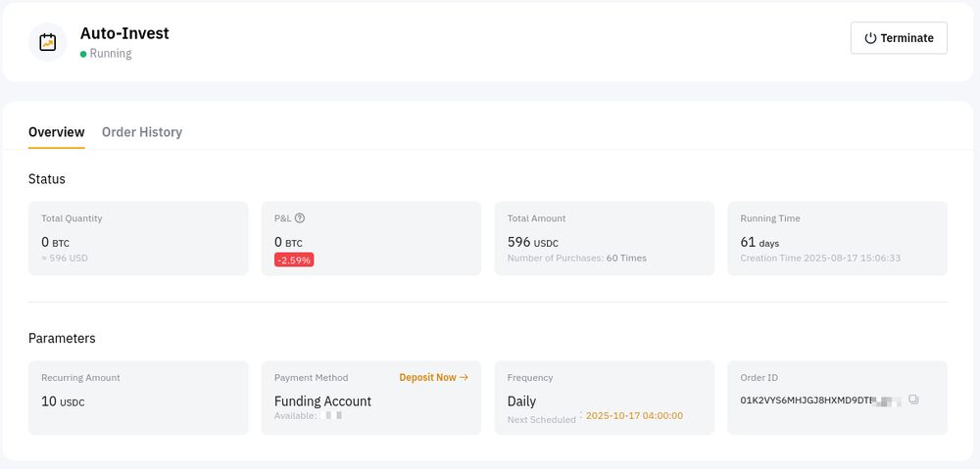Click the Number of Purchases 60 Times text
Image resolution: width=980 pixels, height=469 pixels.
[x=577, y=258]
